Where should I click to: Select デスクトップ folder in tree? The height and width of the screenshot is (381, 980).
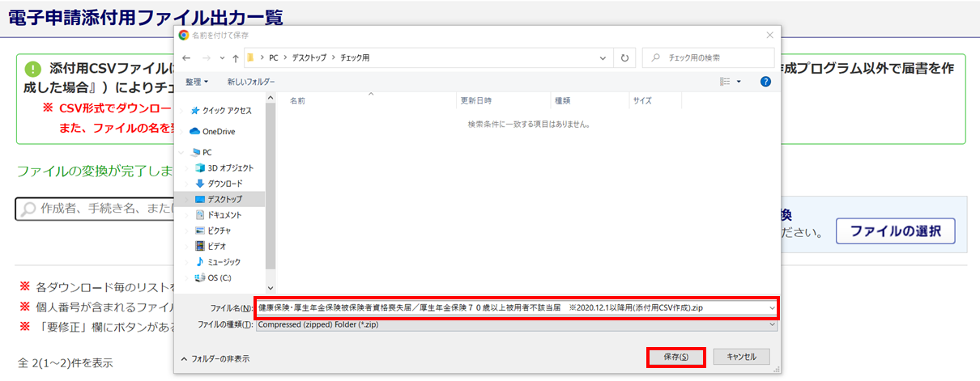218,199
